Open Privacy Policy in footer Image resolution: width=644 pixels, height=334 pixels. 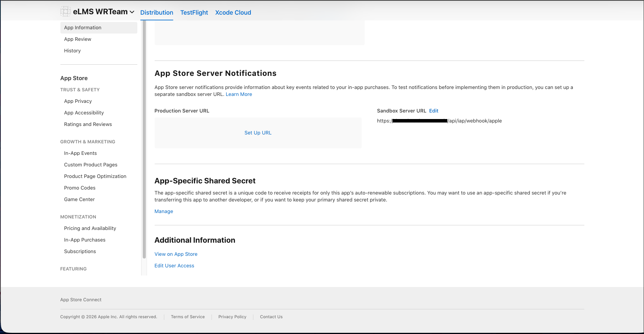tap(232, 317)
